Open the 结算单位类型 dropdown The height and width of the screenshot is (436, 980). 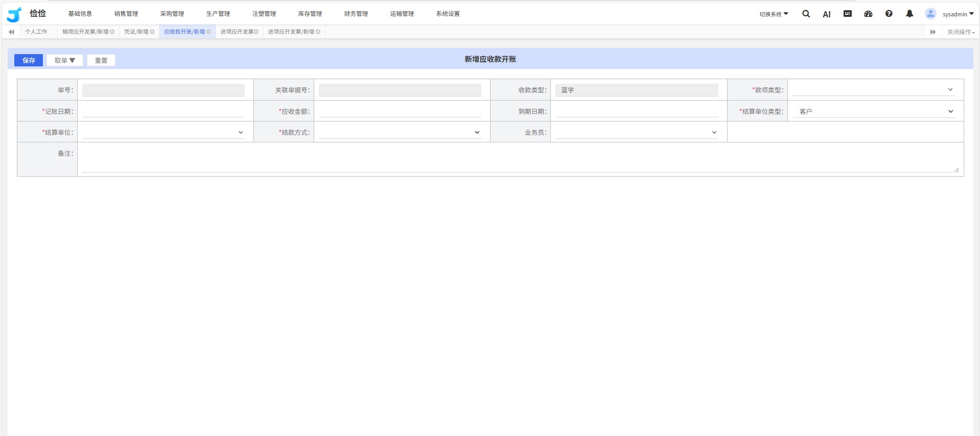tap(873, 111)
